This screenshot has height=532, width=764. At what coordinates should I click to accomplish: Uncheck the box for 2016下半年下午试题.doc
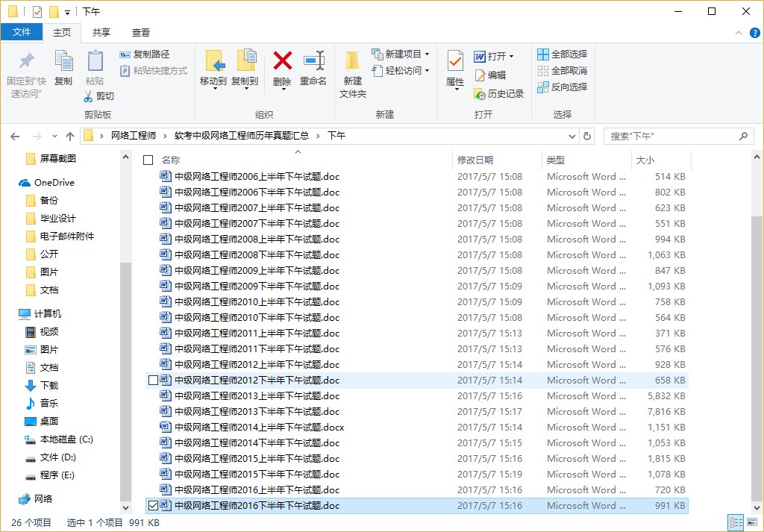pyautogui.click(x=153, y=506)
